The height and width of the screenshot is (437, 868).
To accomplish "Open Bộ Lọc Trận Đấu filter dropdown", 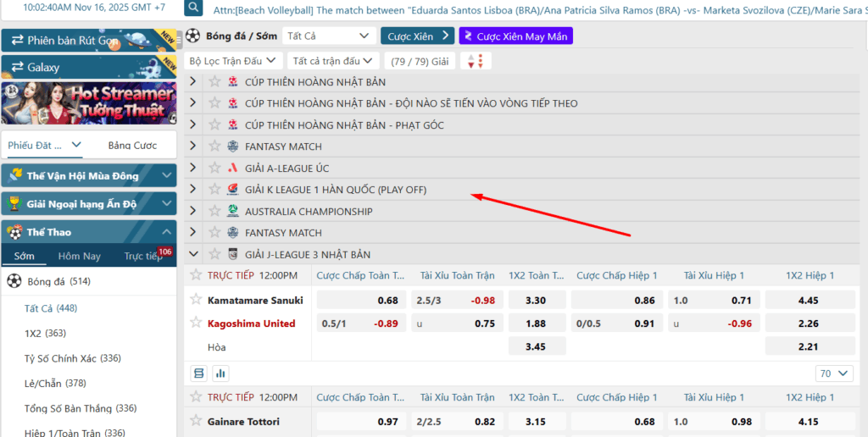I will coord(233,61).
